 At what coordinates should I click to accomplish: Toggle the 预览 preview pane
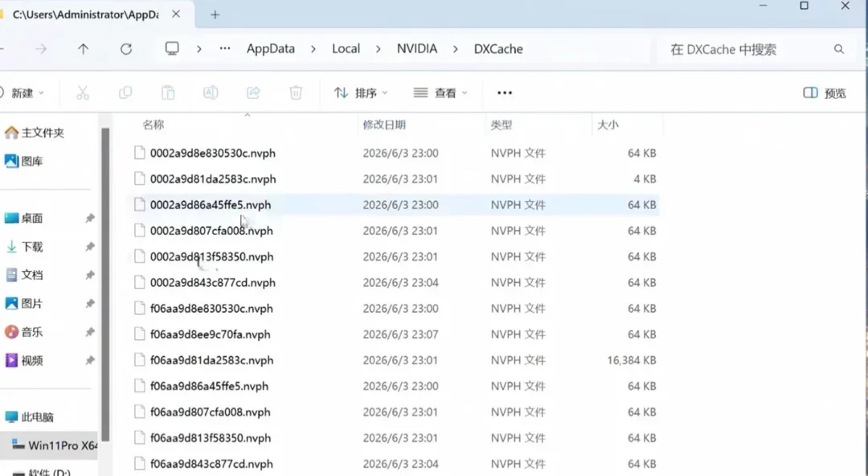tap(825, 92)
